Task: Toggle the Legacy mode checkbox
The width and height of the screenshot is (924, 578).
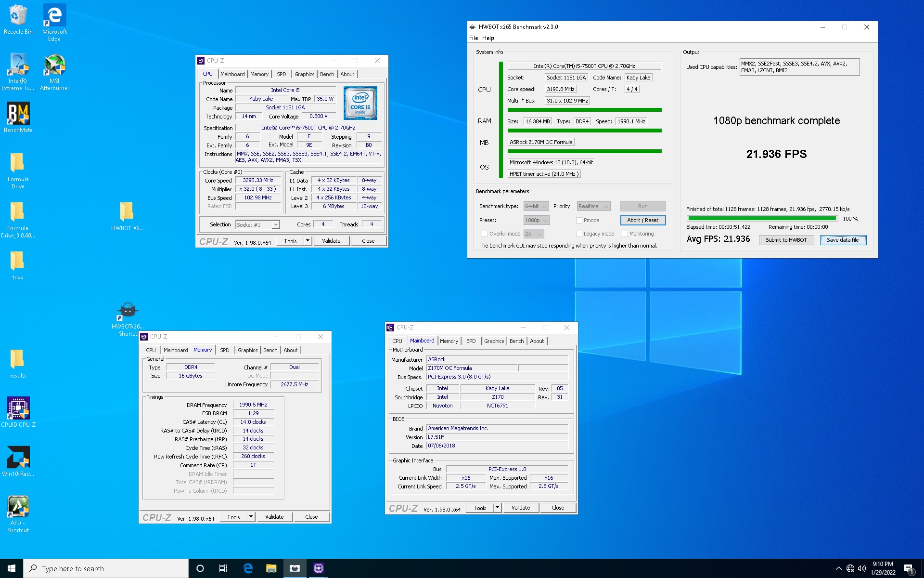Action: click(x=579, y=234)
